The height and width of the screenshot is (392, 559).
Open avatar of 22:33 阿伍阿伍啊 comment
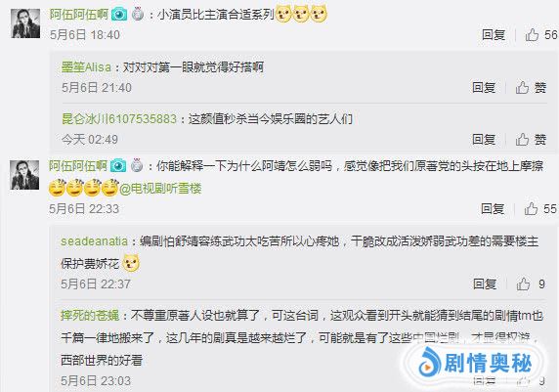pos(24,175)
